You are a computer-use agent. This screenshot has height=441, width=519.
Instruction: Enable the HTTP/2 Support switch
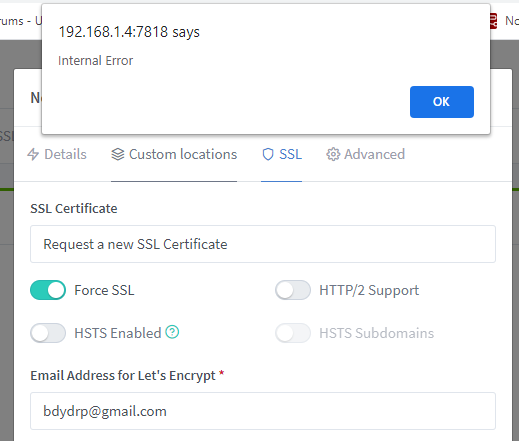pos(293,290)
